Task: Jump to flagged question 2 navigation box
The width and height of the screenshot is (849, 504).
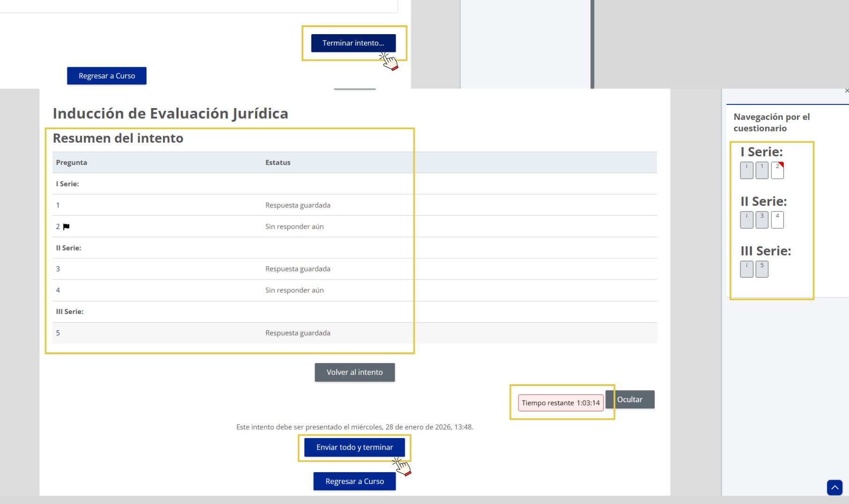Action: tap(777, 170)
